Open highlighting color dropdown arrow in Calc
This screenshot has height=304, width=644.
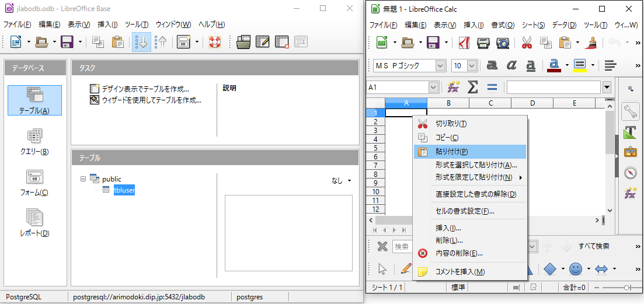click(593, 65)
